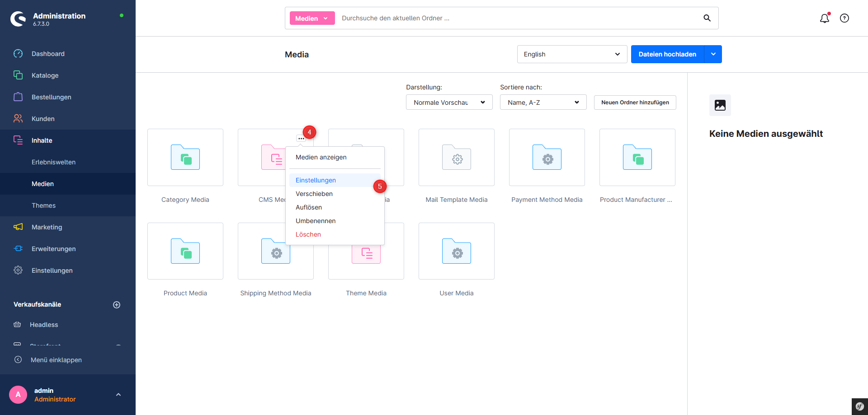Click Menü einklappen text
Viewport: 868px width, 415px height.
[x=56, y=360]
